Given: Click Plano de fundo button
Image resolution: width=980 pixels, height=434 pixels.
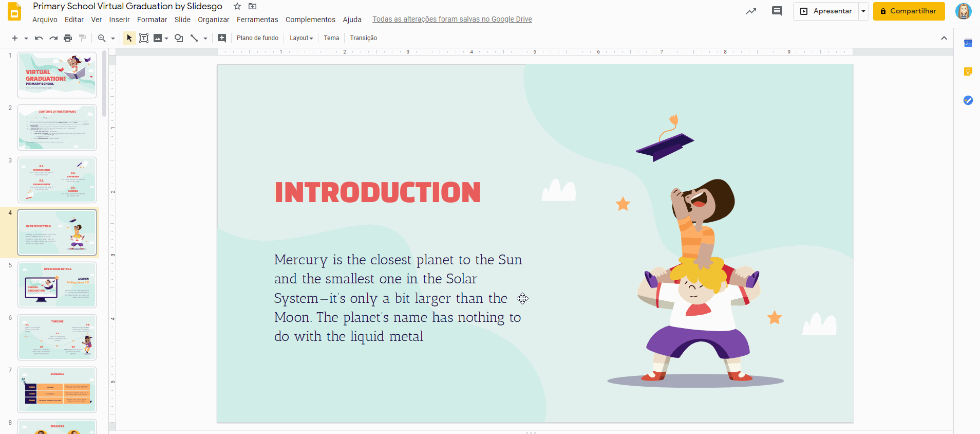Looking at the screenshot, I should 257,38.
